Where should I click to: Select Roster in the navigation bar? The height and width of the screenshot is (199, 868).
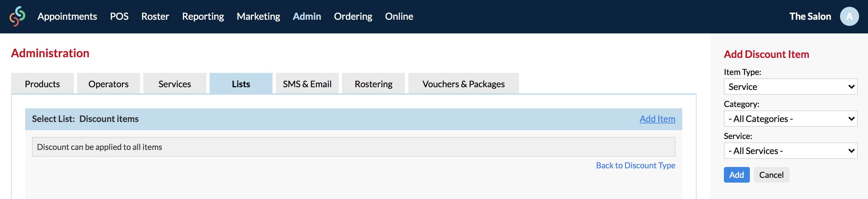[155, 16]
